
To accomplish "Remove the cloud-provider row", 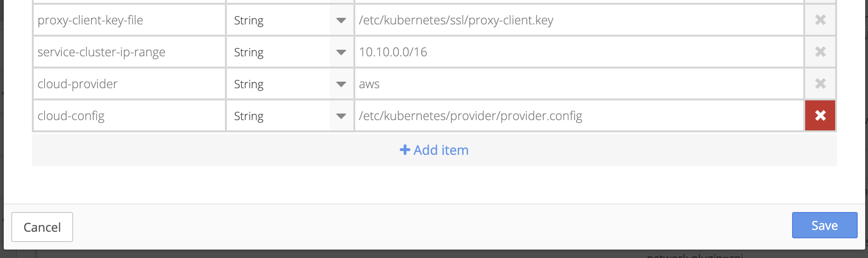I will point(820,83).
